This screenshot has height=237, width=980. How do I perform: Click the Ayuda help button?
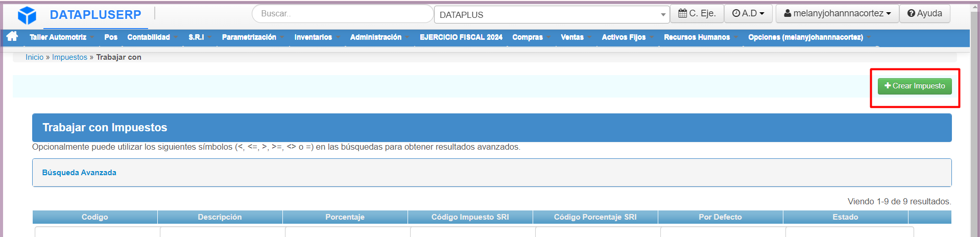point(925,14)
